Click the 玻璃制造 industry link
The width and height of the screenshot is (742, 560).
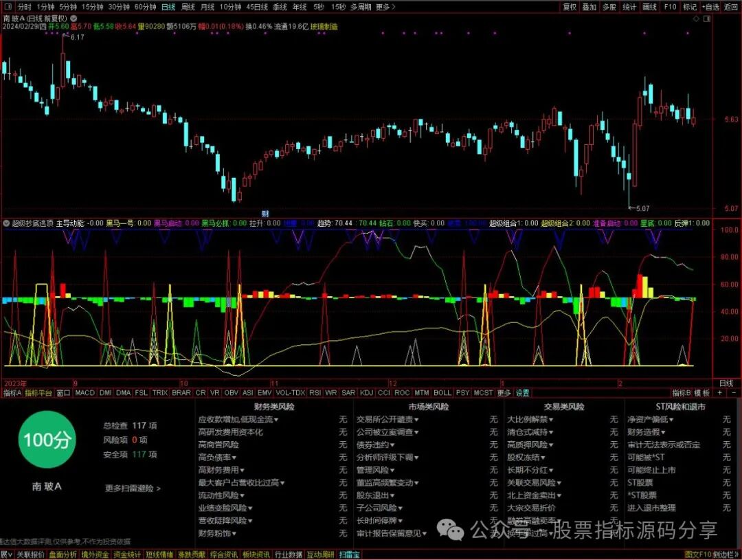point(324,27)
